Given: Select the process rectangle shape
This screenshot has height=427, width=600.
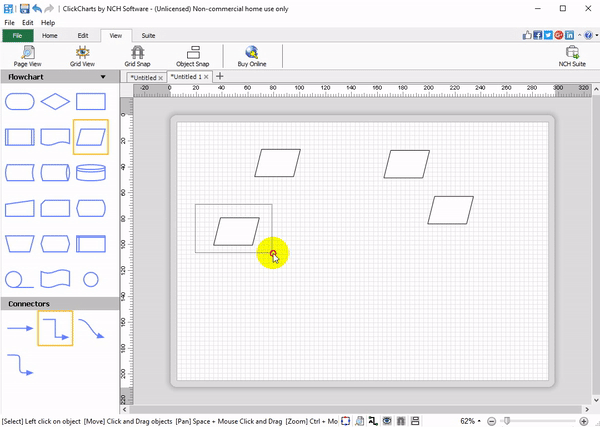Looking at the screenshot, I should click(91, 102).
